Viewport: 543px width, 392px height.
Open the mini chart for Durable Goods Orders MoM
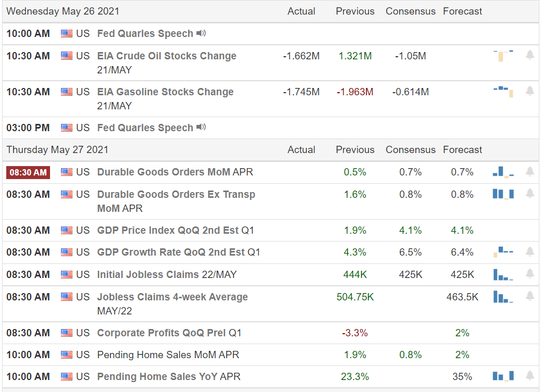(502, 171)
